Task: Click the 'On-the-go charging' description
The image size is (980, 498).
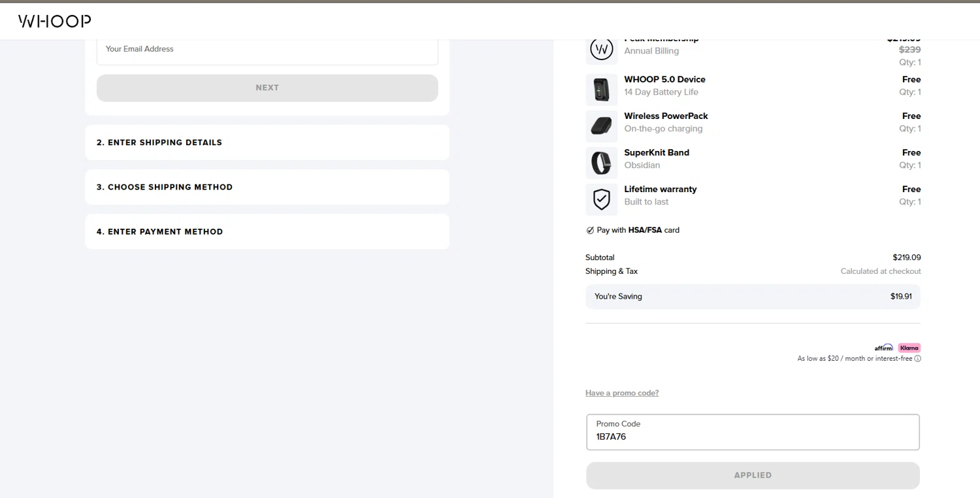Action: (663, 129)
